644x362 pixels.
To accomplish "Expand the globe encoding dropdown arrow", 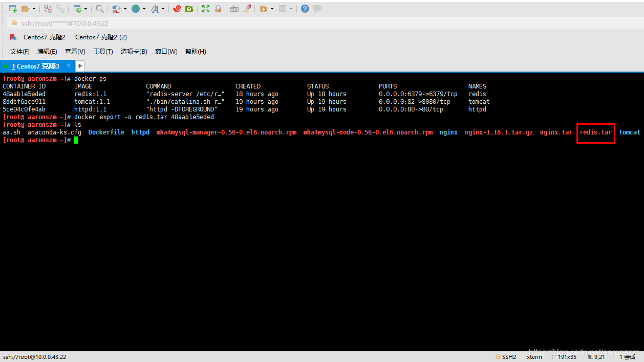I will coord(144,9).
